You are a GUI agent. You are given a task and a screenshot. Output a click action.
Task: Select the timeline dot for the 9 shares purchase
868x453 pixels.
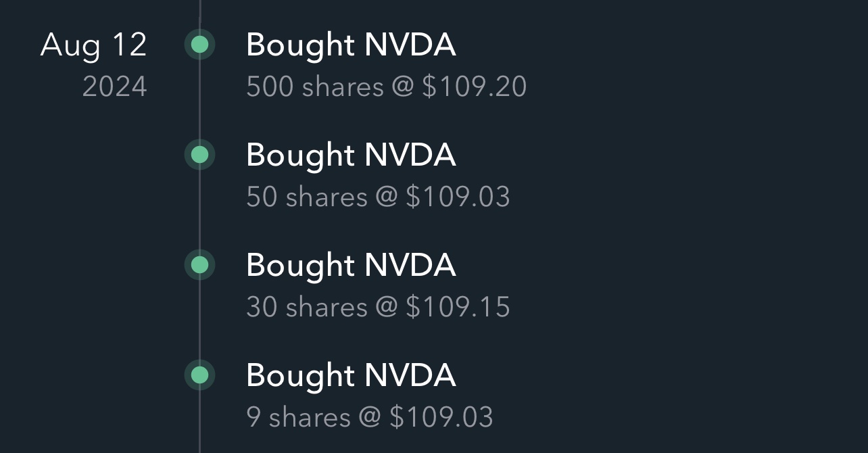pyautogui.click(x=199, y=375)
